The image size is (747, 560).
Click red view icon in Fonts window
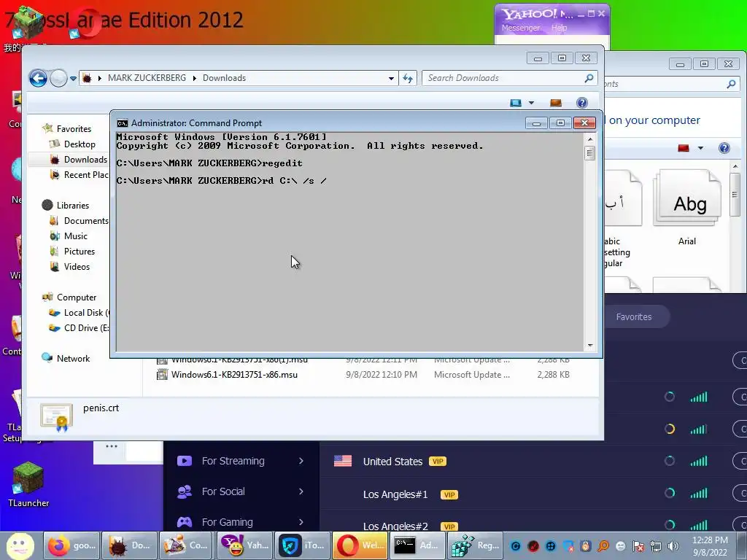684,148
